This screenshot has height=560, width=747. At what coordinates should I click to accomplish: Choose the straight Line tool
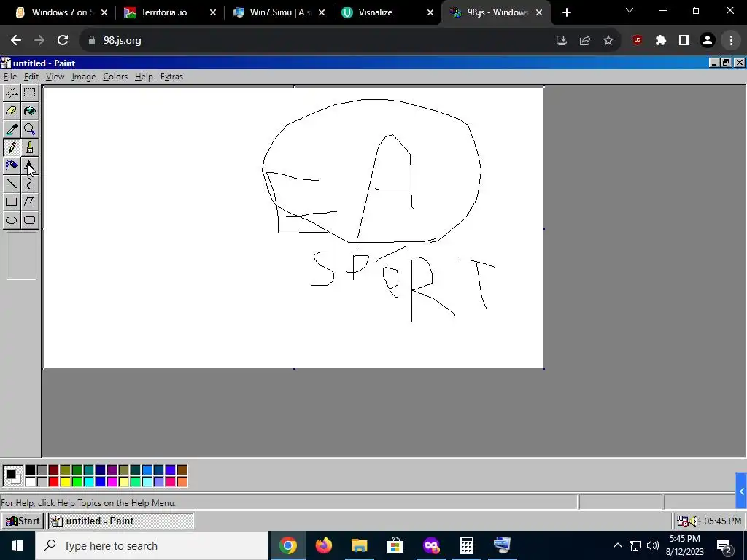pyautogui.click(x=12, y=184)
